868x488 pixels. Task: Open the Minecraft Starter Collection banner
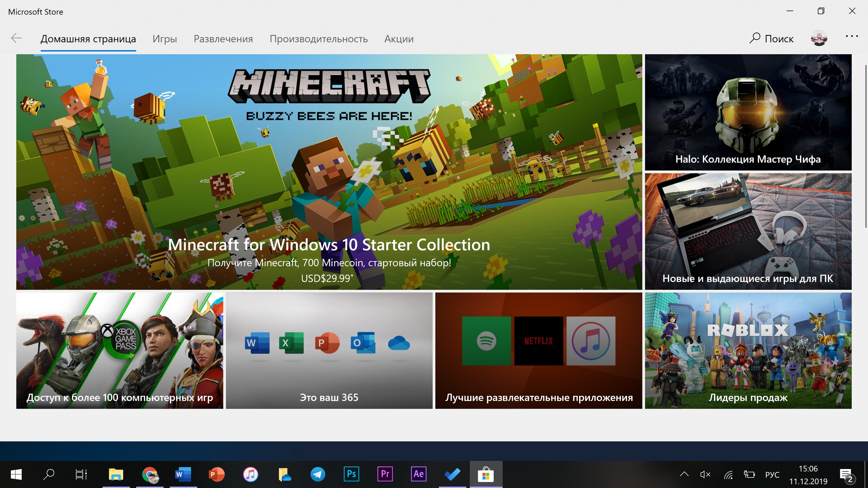[x=329, y=172]
